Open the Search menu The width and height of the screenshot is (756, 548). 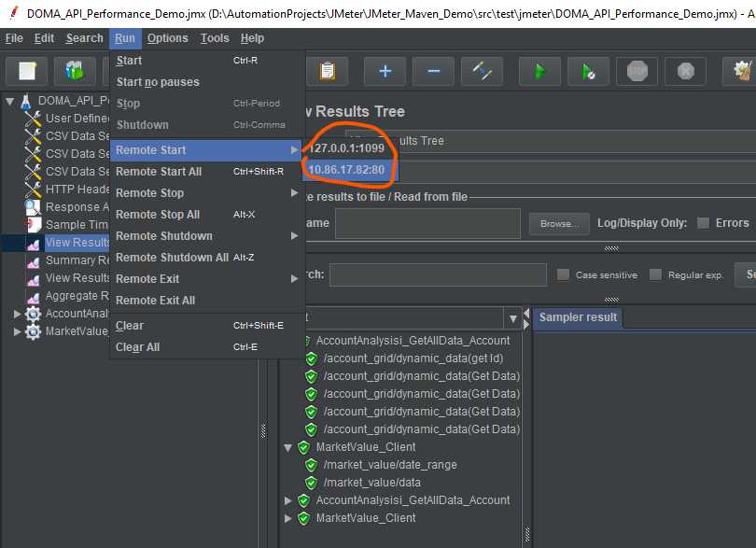84,38
